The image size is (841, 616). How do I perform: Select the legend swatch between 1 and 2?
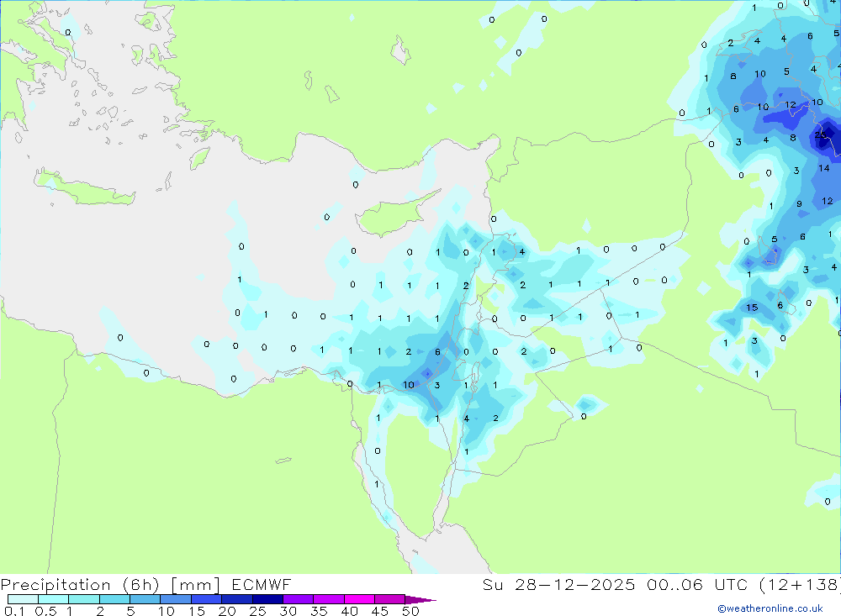[x=84, y=599]
